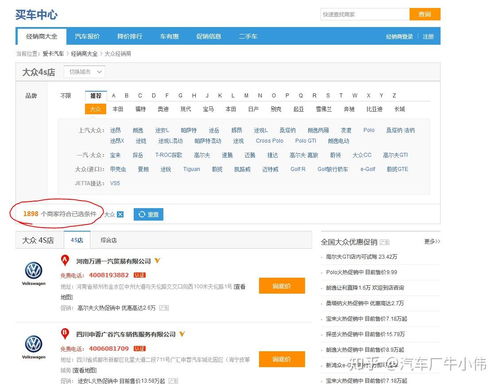
Task: Switch to the 4S店 tab
Action: 77,240
